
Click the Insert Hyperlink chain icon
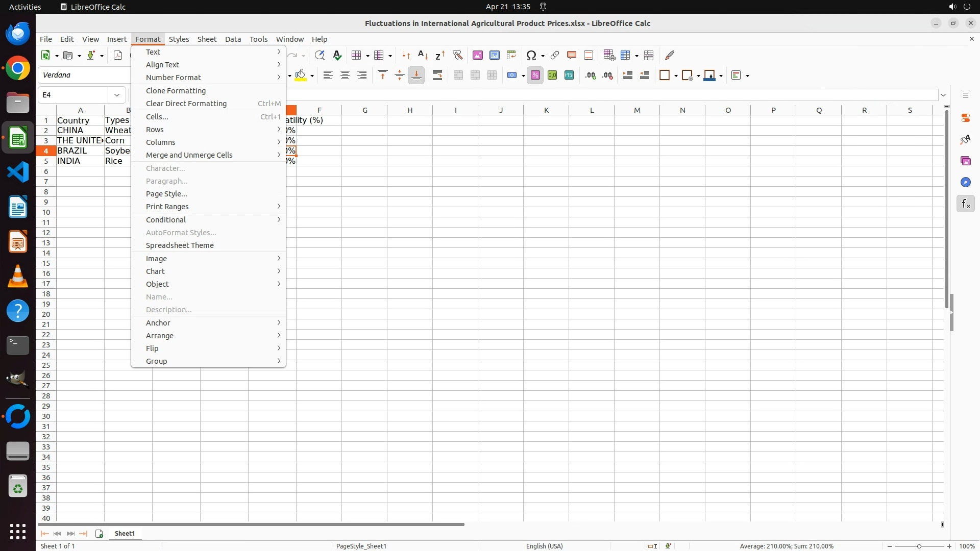tap(554, 55)
